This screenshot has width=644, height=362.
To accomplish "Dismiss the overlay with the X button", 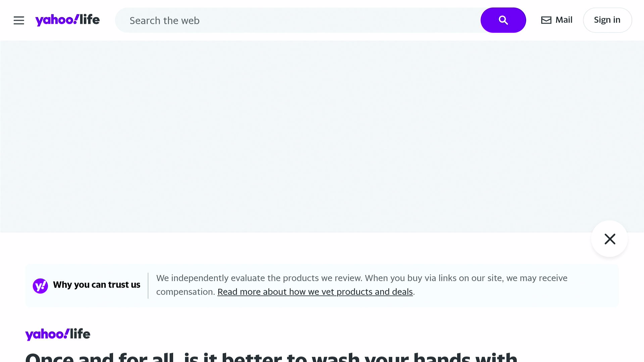I will tap(609, 239).
